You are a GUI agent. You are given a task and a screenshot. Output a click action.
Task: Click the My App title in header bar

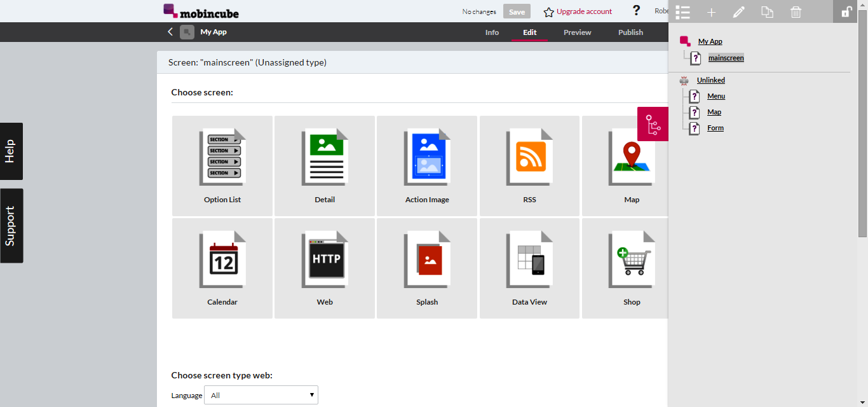pos(214,32)
